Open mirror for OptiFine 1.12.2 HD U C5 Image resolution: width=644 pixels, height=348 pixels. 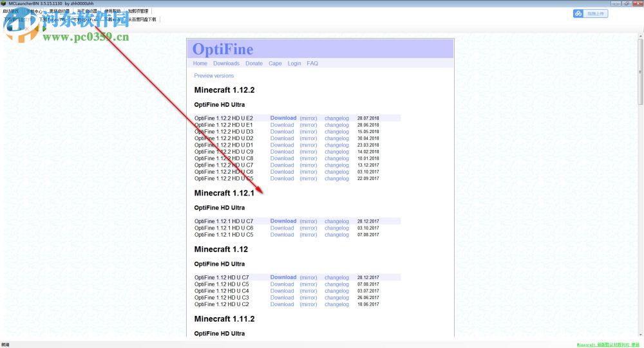pyautogui.click(x=308, y=178)
